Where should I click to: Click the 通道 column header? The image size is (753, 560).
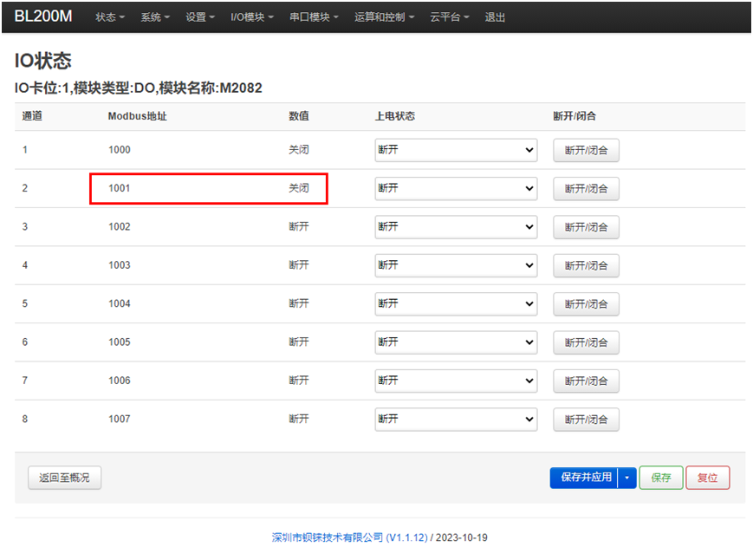(x=32, y=116)
